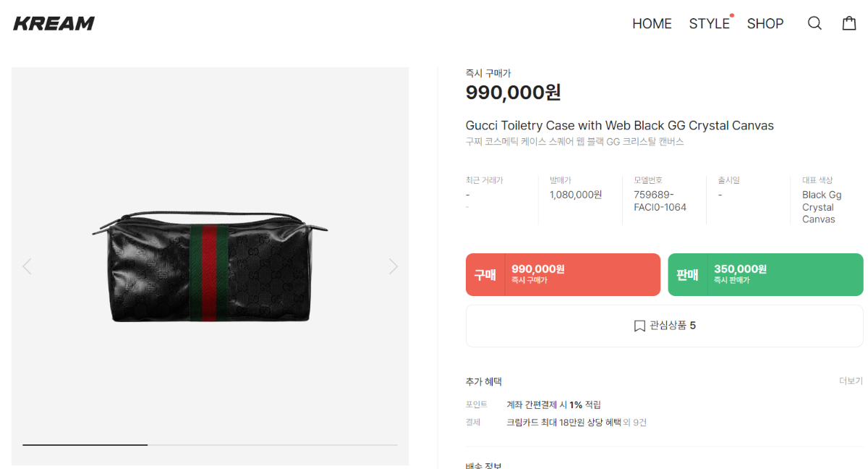Image resolution: width=868 pixels, height=469 pixels.
Task: Open the search magnifier icon
Action: (x=814, y=23)
